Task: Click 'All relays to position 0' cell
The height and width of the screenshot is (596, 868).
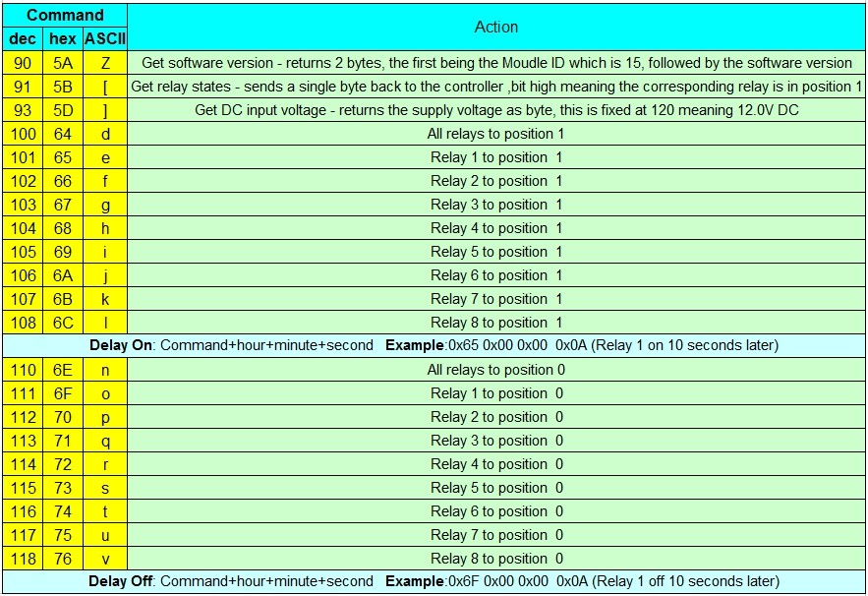Action: point(496,370)
